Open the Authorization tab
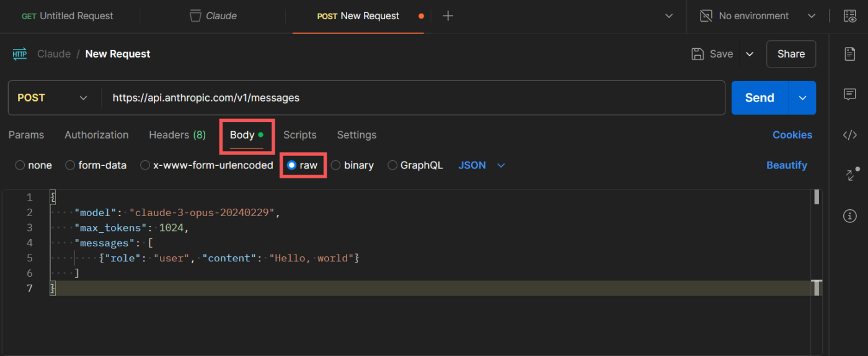Screen dimensions: 868x356 click(x=97, y=135)
